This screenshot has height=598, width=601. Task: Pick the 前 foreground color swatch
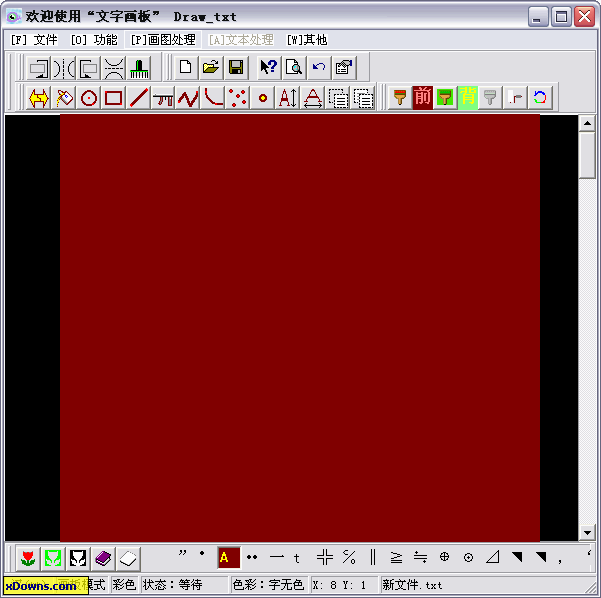423,97
